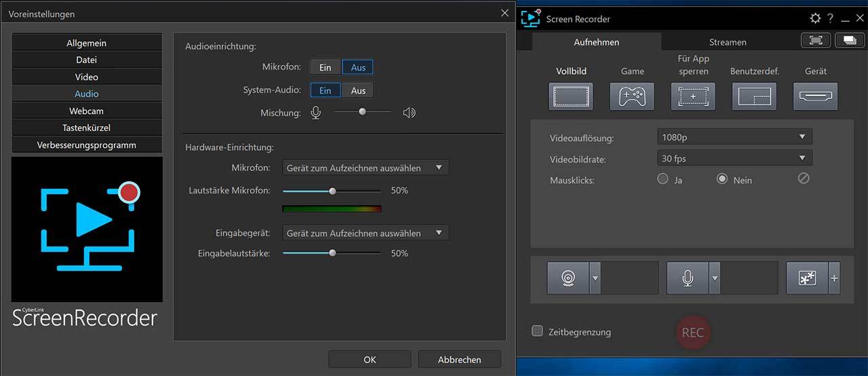Click the plus button next to overlay icon
Viewport: 868px width, 376px height.
pyautogui.click(x=834, y=278)
